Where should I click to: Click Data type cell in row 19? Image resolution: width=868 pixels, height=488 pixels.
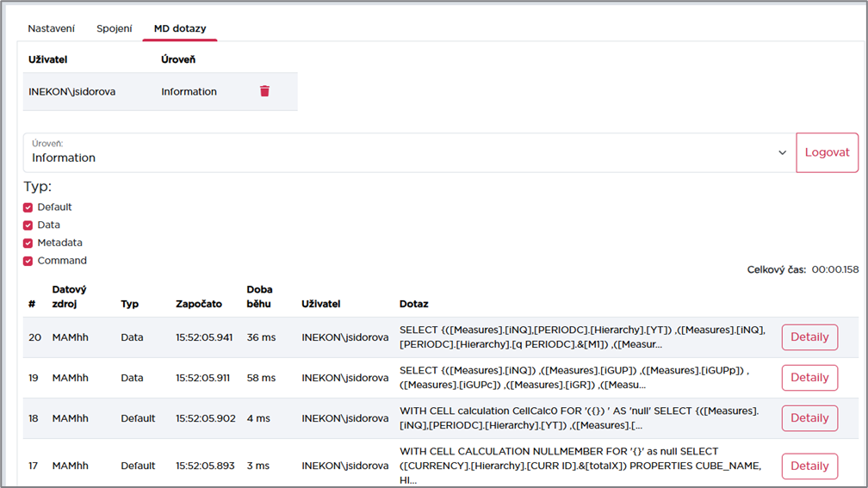132,377
